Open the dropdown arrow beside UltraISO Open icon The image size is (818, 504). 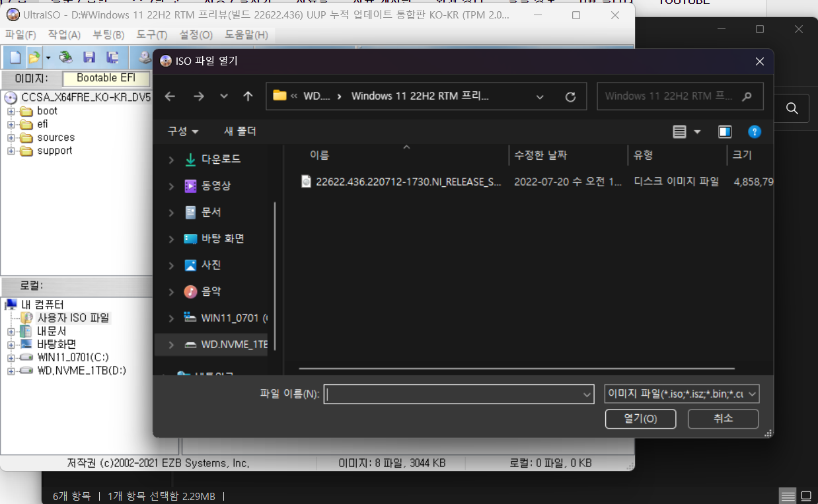pyautogui.click(x=48, y=57)
